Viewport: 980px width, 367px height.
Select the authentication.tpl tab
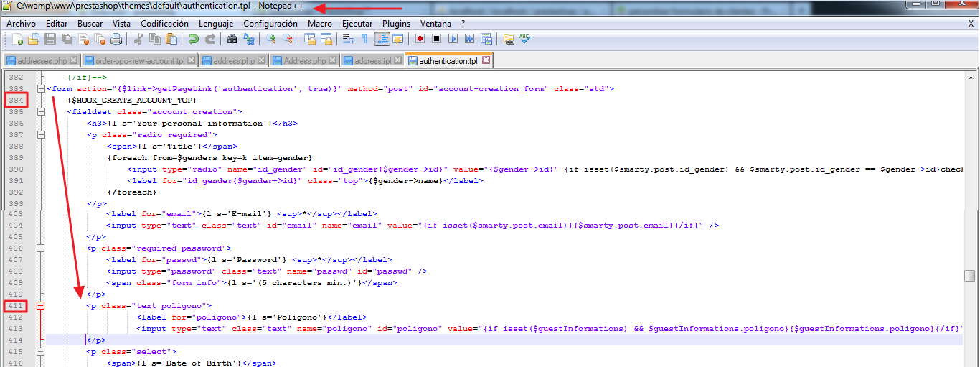[x=448, y=60]
